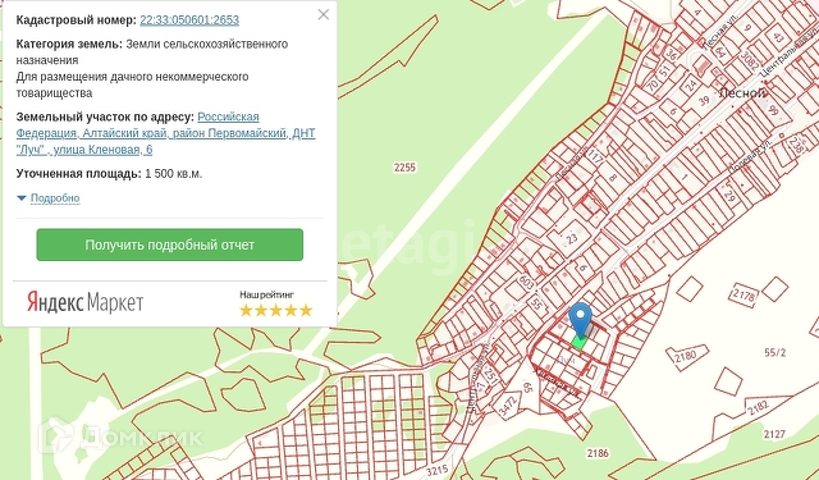Select map parcel labeled 23
The height and width of the screenshot is (480, 819).
pyautogui.click(x=572, y=239)
